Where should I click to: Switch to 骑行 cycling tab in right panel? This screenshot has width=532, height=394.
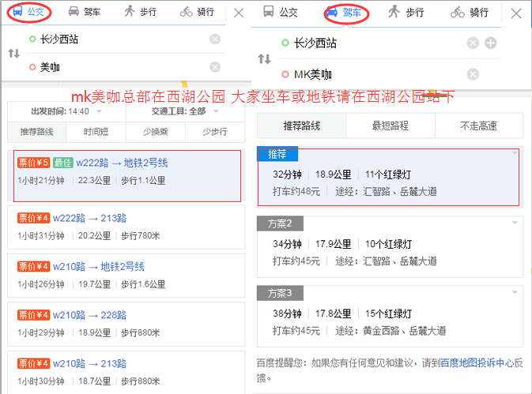click(x=470, y=13)
